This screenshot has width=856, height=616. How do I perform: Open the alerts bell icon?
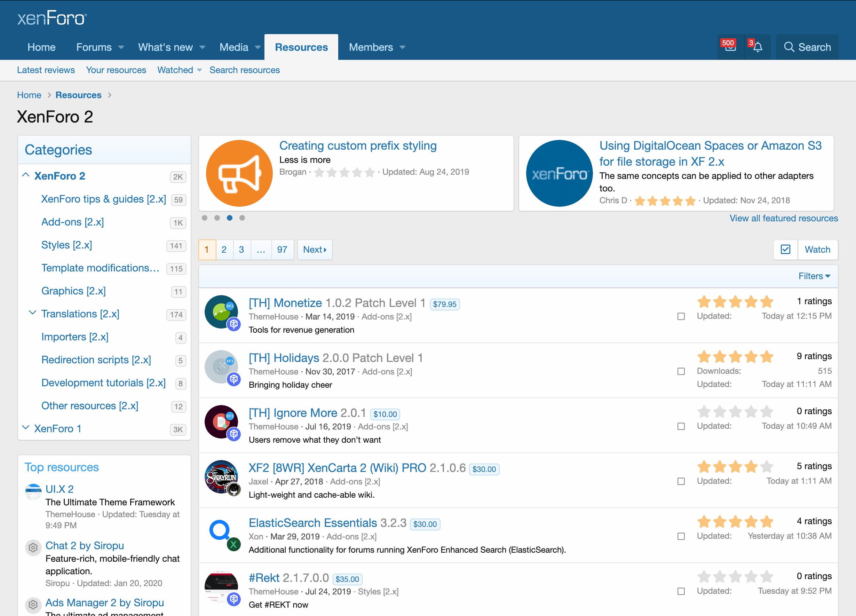758,47
